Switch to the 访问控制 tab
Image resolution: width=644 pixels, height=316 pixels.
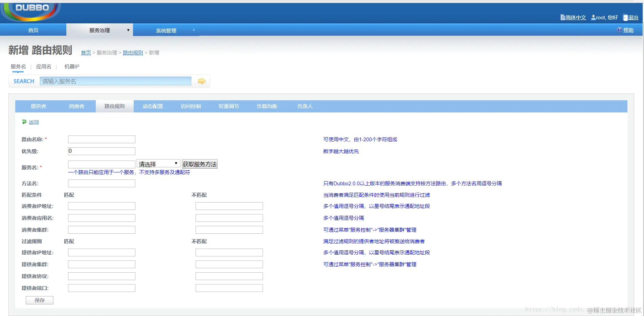(191, 106)
